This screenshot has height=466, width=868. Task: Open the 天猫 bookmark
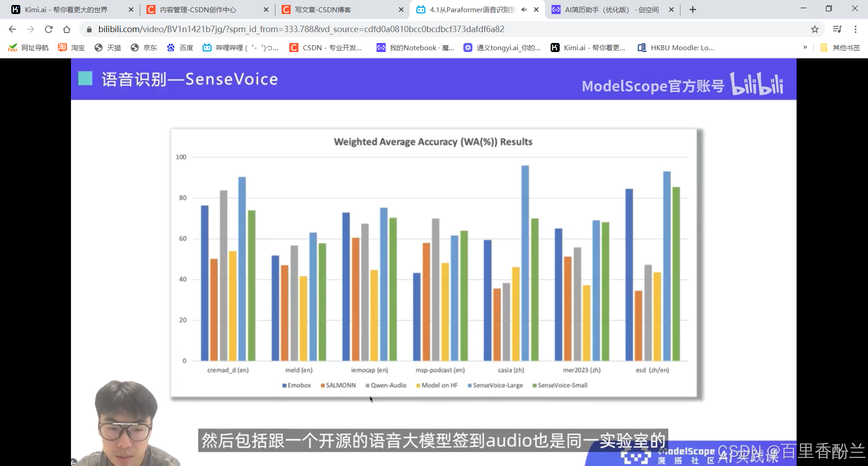click(x=108, y=48)
